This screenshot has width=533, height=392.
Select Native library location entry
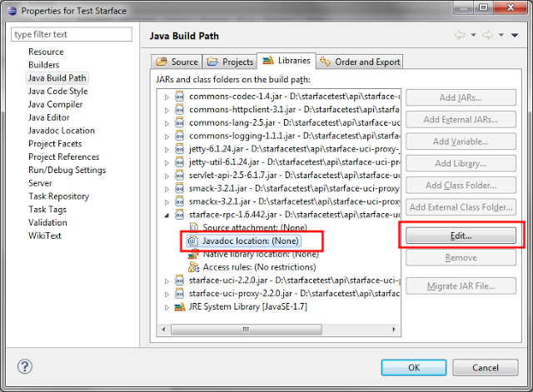point(248,254)
